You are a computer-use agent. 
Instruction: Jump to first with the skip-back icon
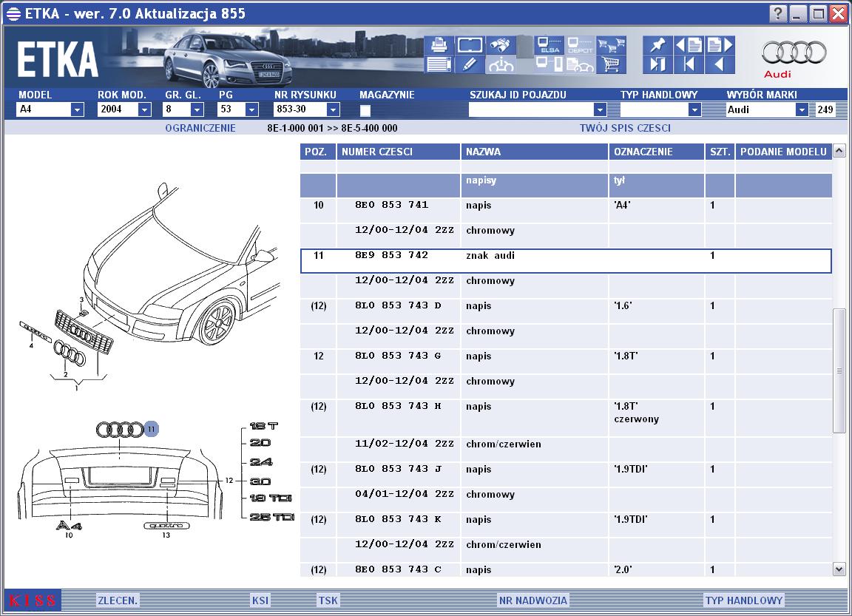(689, 64)
